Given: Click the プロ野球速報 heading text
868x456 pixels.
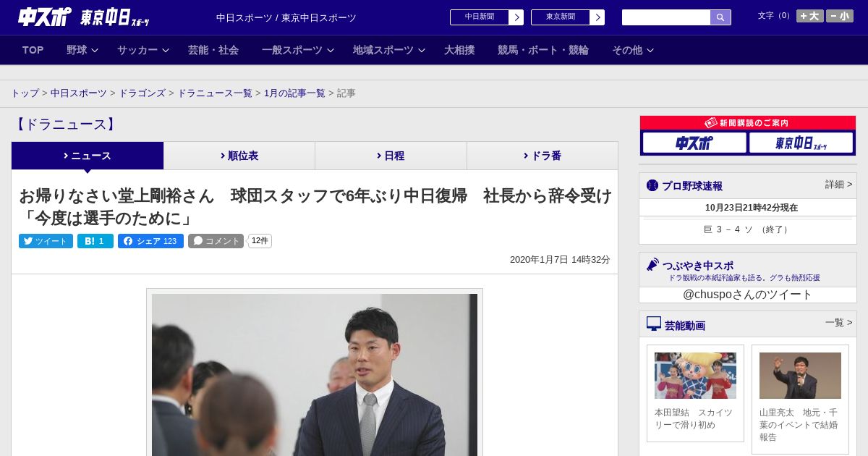Looking at the screenshot, I should tap(692, 186).
